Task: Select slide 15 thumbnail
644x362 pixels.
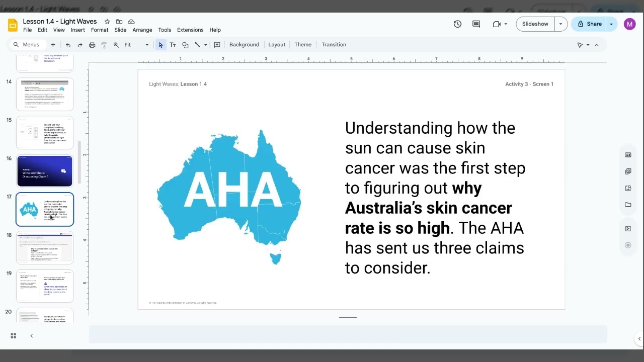Action: [45, 133]
